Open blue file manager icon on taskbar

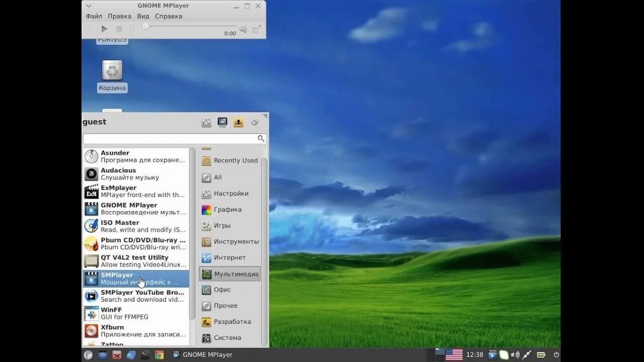point(131,355)
